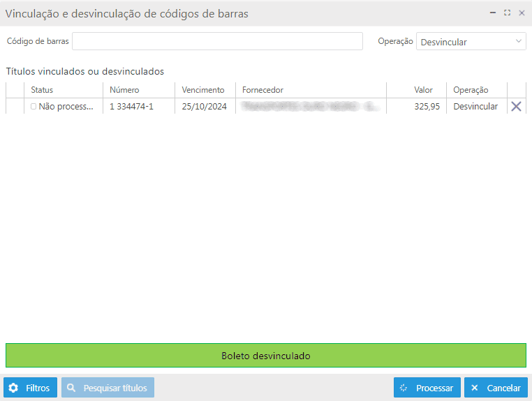Open the Operação dropdown showing Desvincular
The height and width of the screenshot is (401, 532).
coord(471,42)
